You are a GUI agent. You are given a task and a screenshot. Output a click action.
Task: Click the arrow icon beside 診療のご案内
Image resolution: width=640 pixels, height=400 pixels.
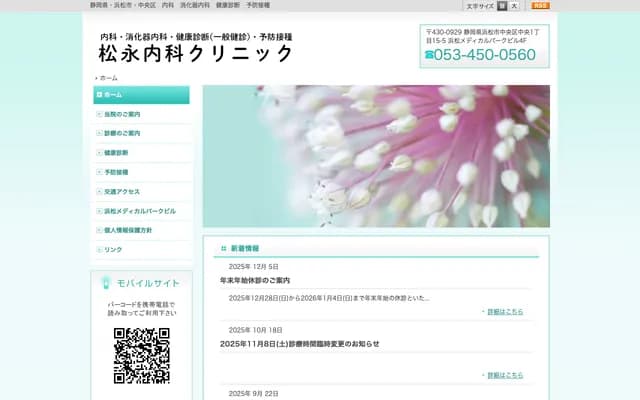point(99,133)
